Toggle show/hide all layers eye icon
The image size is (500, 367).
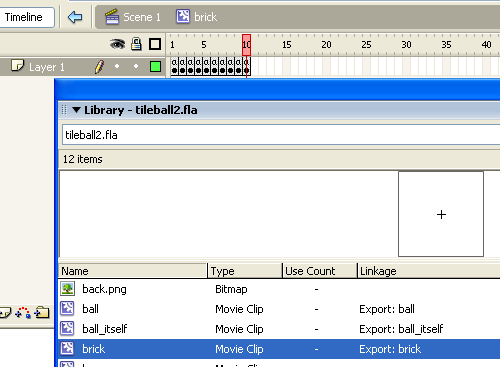coord(117,44)
